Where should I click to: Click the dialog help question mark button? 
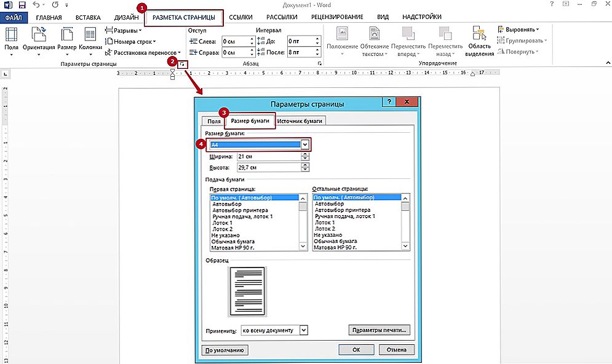click(x=389, y=102)
